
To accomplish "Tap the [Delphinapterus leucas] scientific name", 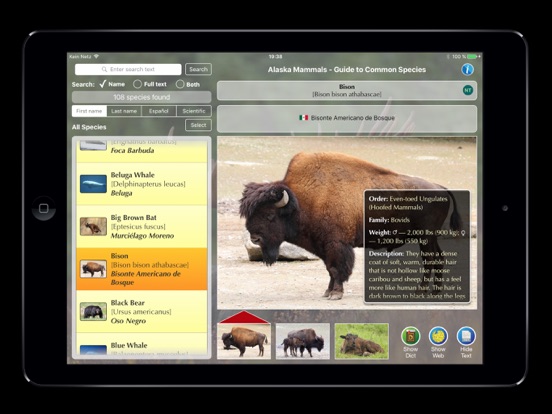I will pyautogui.click(x=148, y=184).
